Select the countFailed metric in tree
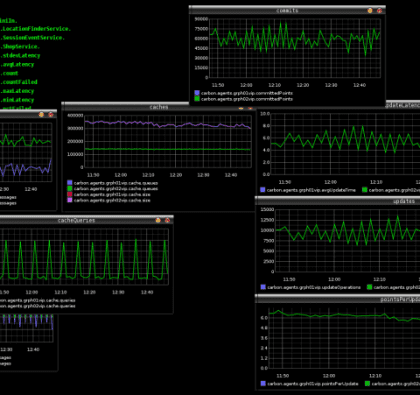This screenshot has width=420, height=395. (19, 82)
